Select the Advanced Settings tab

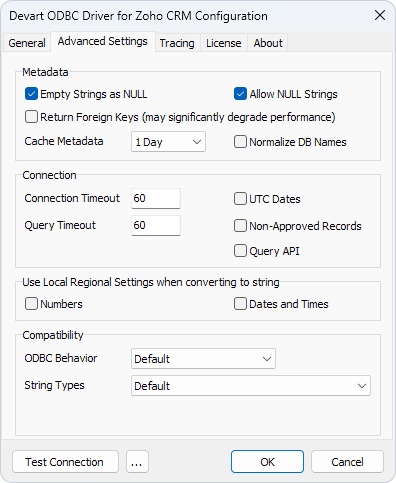(x=103, y=42)
